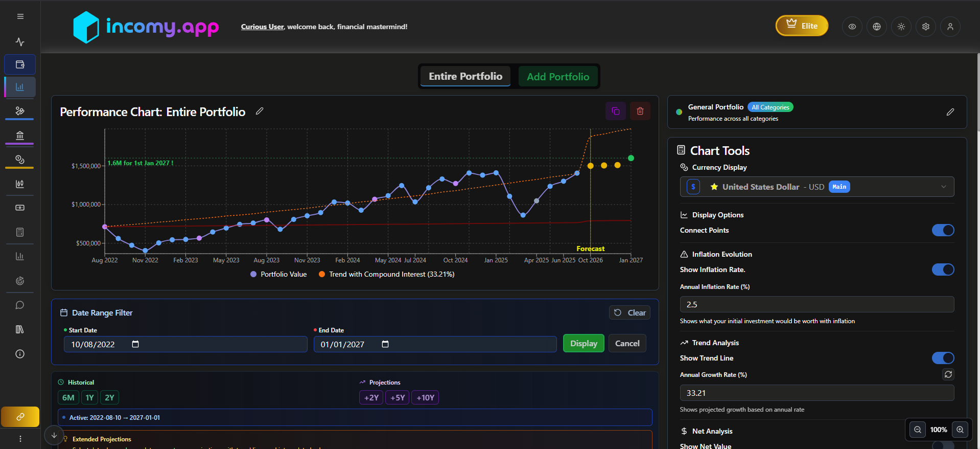Duplicate the performance chart with copy icon
Image resolution: width=980 pixels, height=449 pixels.
pos(616,111)
